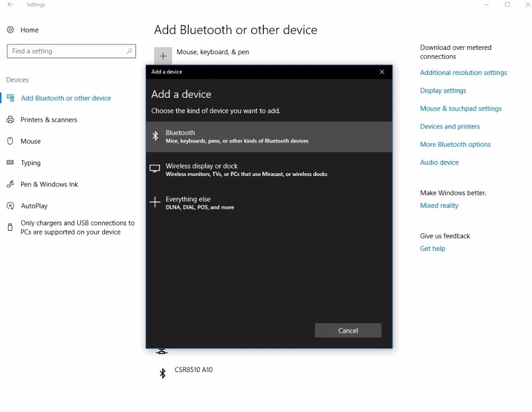Image resolution: width=532 pixels, height=412 pixels.
Task: Open Pen & Windows Ink settings
Action: point(49,184)
